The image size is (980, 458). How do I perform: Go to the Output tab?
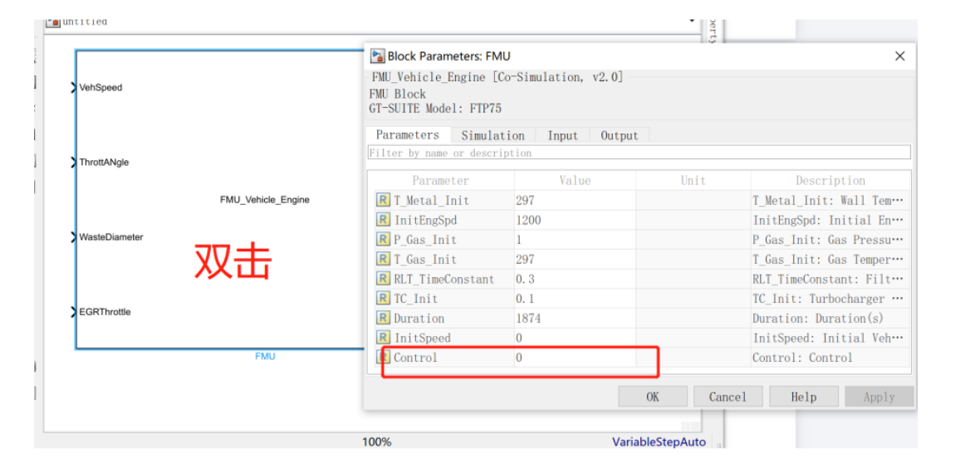pyautogui.click(x=620, y=135)
